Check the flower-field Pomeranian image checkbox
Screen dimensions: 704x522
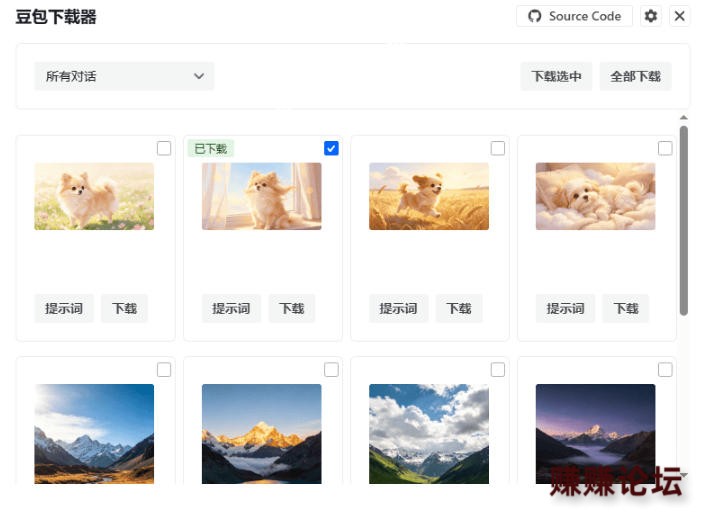coord(164,148)
